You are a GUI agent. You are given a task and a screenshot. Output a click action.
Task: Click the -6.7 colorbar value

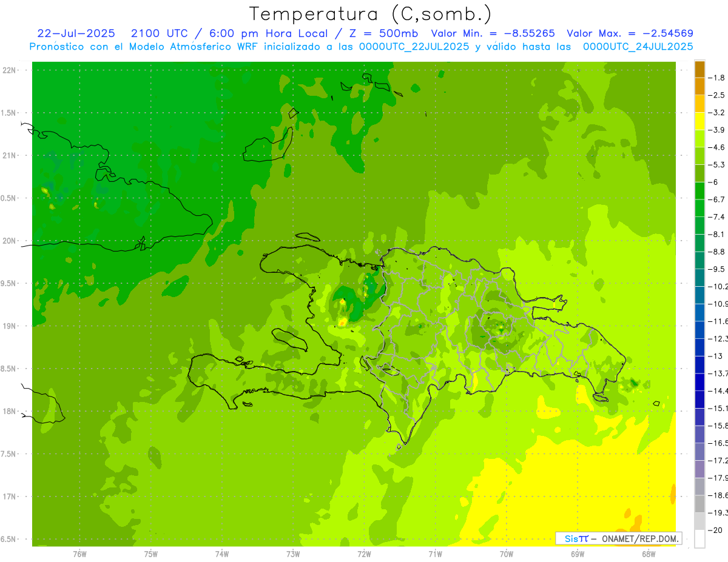(x=716, y=199)
